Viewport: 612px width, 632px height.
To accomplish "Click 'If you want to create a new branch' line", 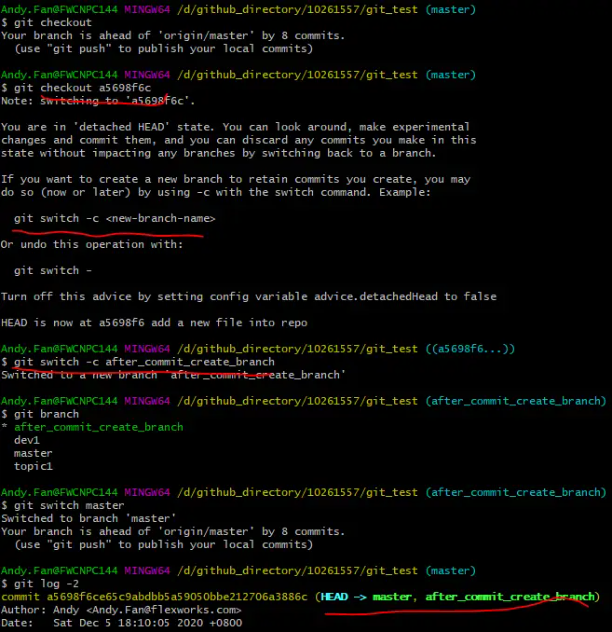I will [236, 179].
